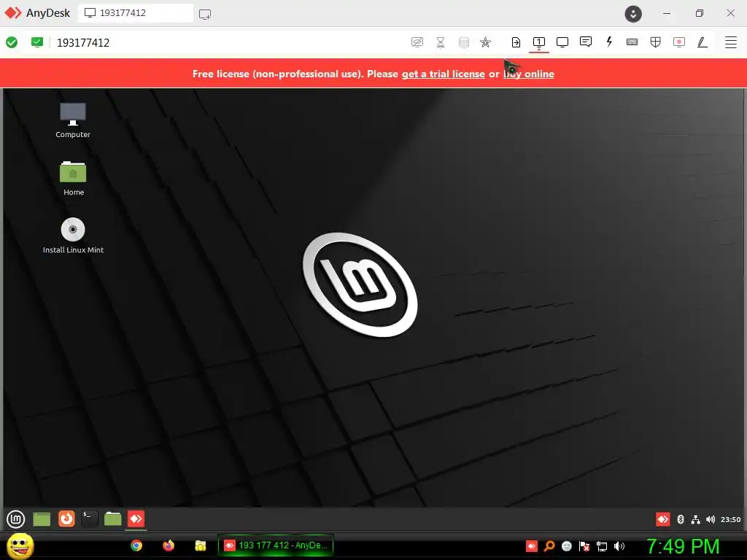
Task: Open the display settings monitor icon
Action: pyautogui.click(x=562, y=42)
